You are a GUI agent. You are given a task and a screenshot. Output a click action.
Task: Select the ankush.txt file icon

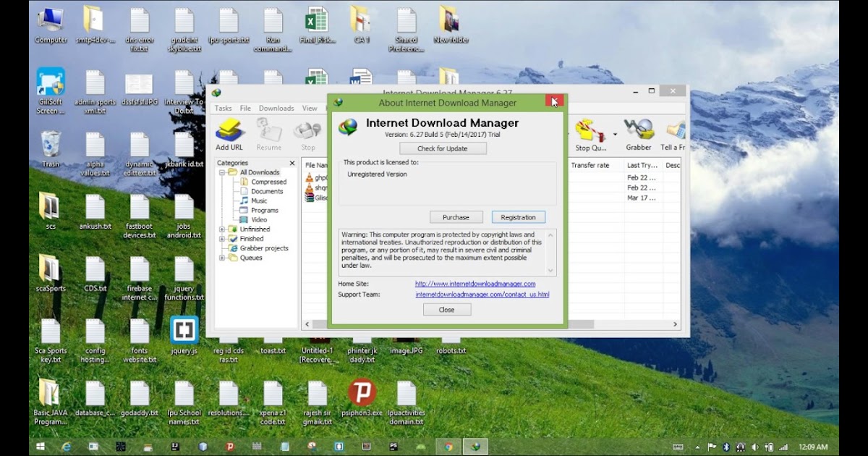(x=95, y=211)
